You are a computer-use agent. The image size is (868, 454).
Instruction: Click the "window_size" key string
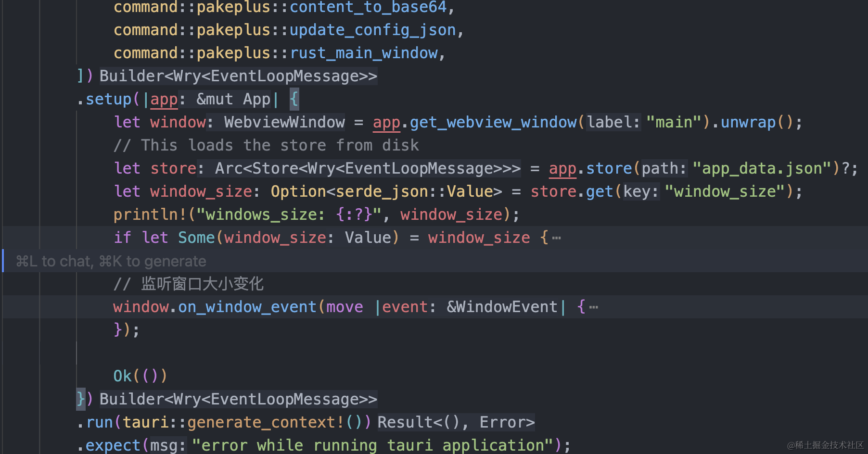pos(725,191)
